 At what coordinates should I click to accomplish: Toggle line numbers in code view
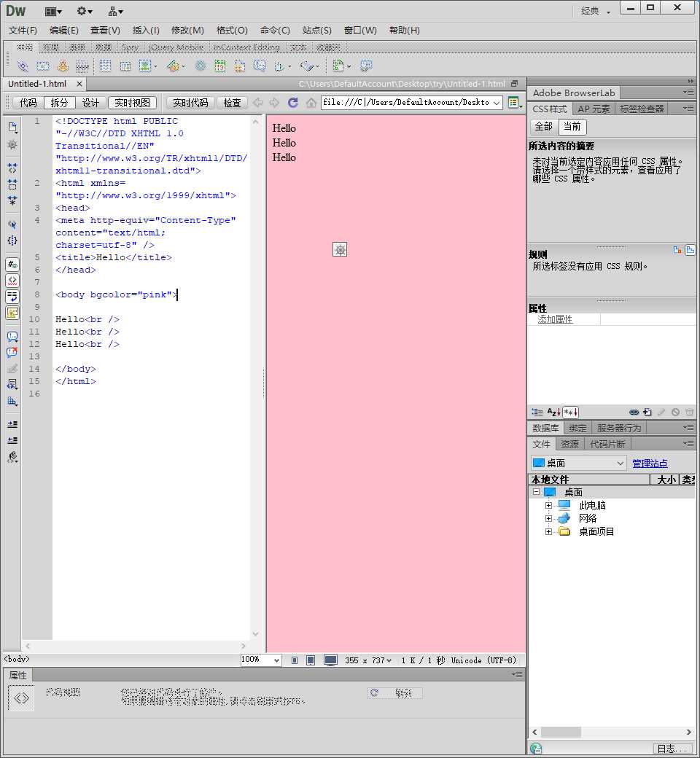[12, 265]
